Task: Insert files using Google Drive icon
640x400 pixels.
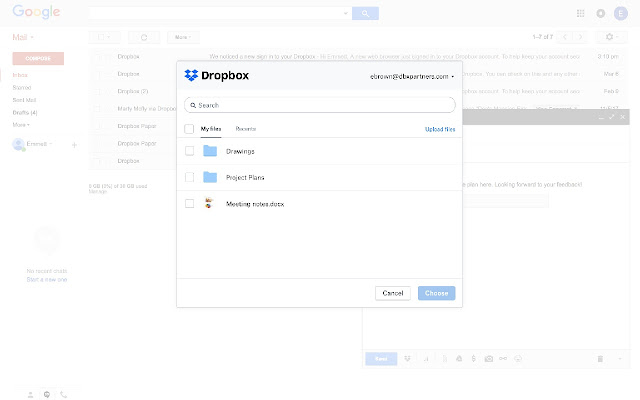Action: tap(459, 359)
